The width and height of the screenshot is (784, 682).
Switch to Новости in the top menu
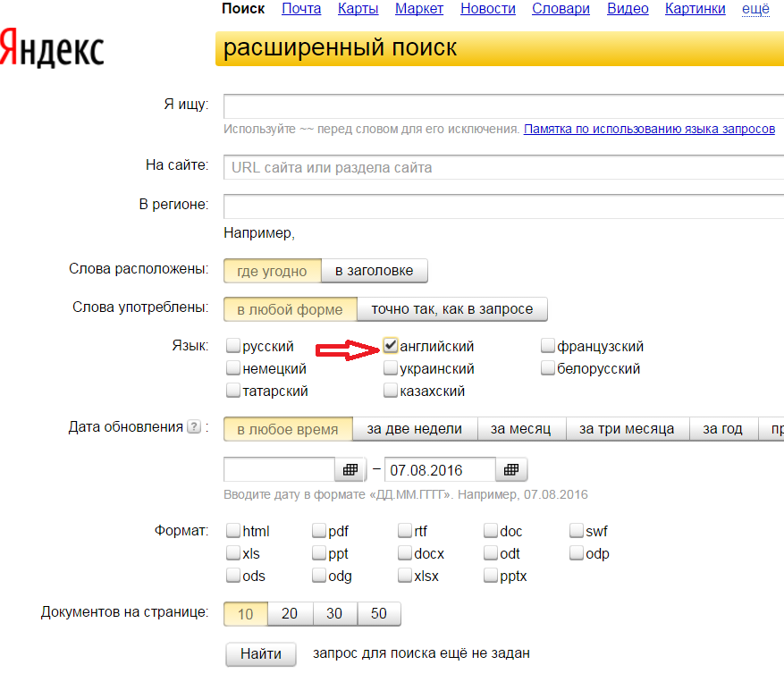coord(488,9)
